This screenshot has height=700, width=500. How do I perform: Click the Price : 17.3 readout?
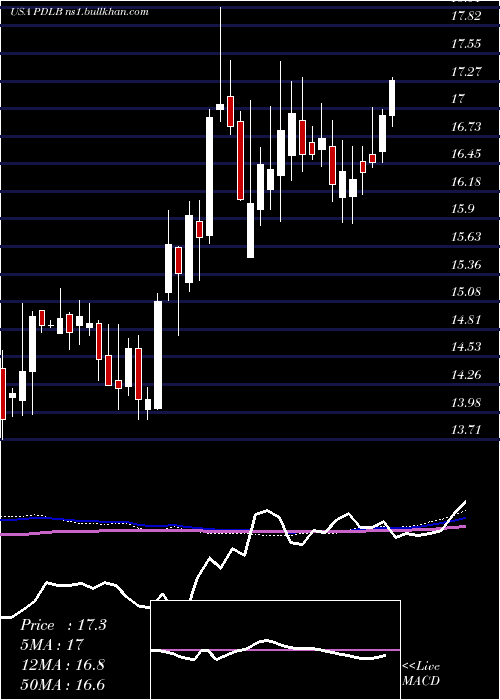63,625
